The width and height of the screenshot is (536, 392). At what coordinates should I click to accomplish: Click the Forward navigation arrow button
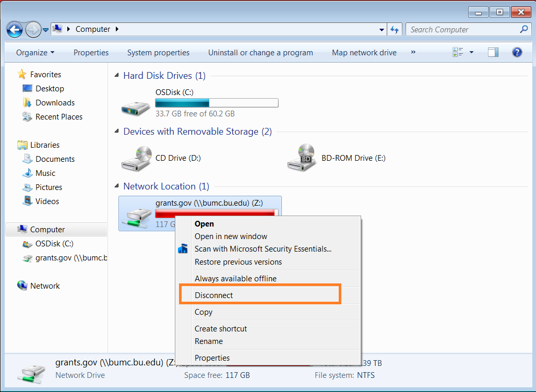(33, 30)
